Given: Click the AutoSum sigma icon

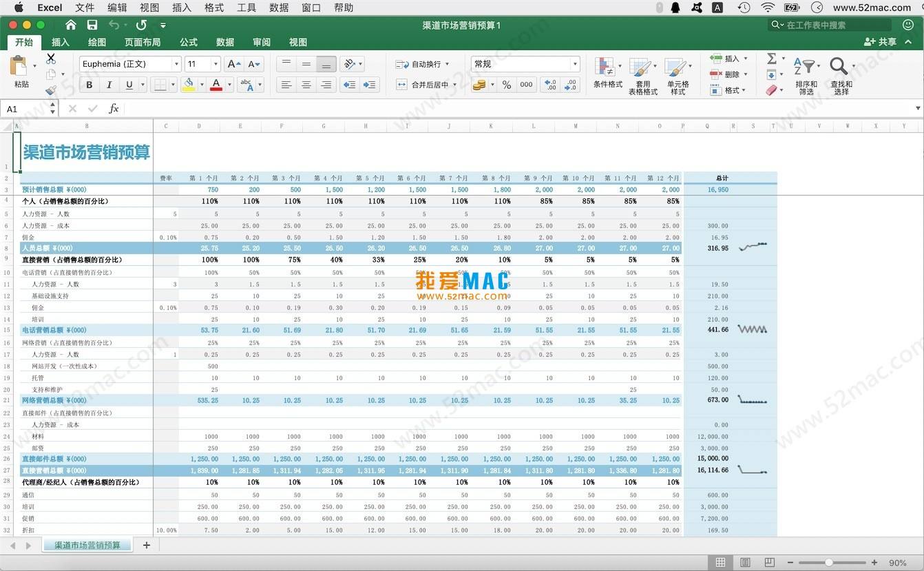Looking at the screenshot, I should [x=772, y=59].
